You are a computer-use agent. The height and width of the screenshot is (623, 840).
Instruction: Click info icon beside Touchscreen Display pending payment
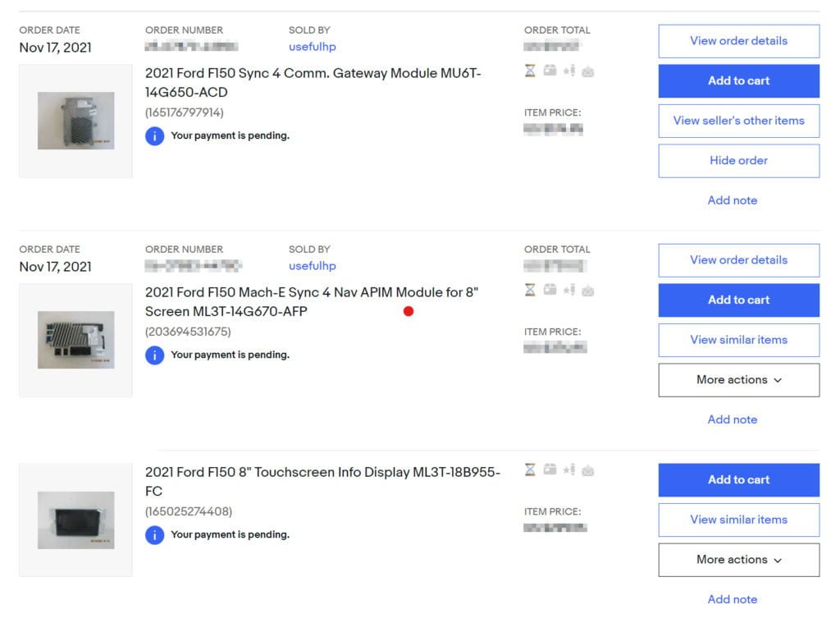pyautogui.click(x=154, y=534)
